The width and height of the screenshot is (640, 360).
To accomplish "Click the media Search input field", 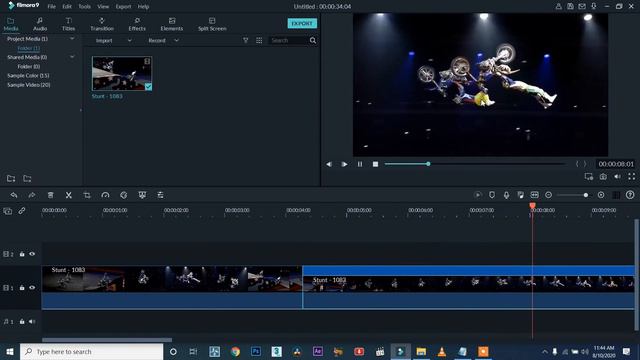I will click(x=288, y=40).
